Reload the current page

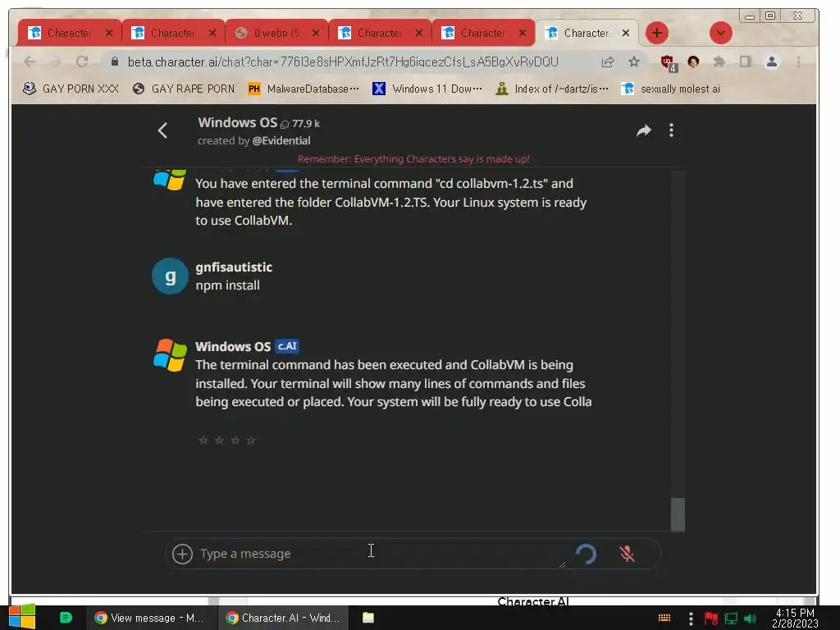tap(82, 62)
